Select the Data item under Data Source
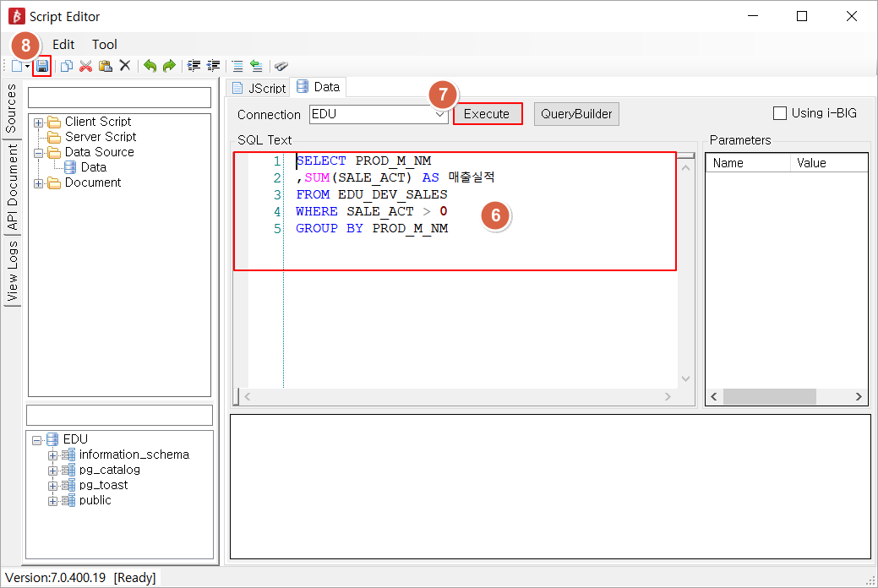The image size is (878, 588). pyautogui.click(x=93, y=167)
